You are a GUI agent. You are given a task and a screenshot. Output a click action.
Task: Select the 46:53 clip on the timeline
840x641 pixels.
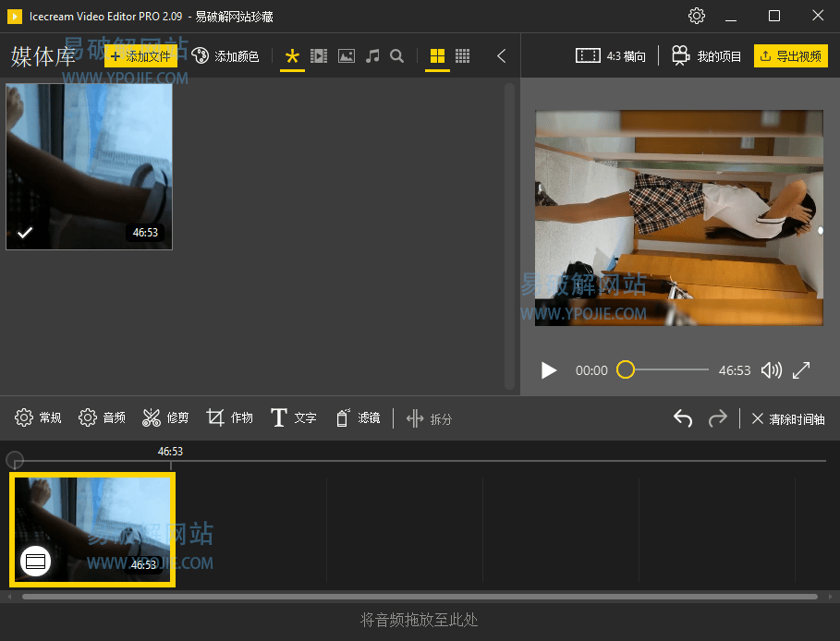point(92,529)
